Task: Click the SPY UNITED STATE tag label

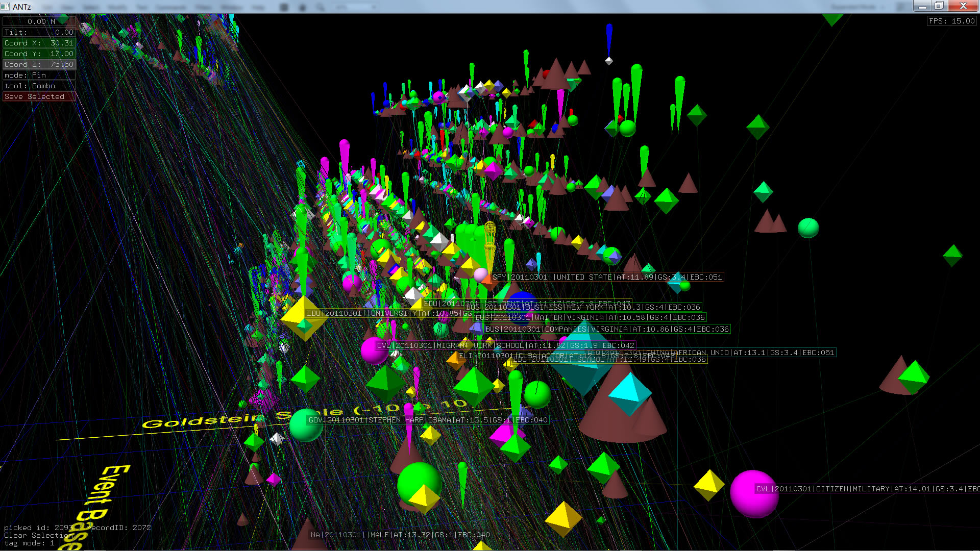Action: click(x=606, y=277)
